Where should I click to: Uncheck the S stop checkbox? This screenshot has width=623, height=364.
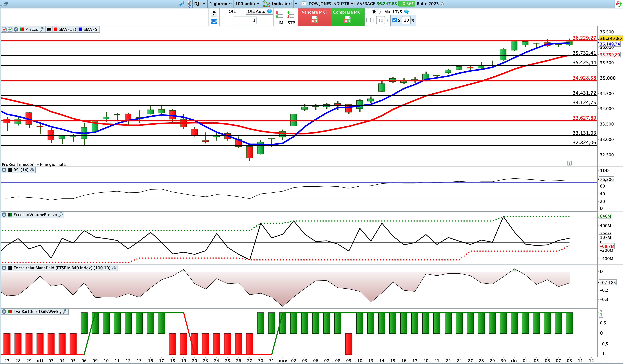(395, 20)
